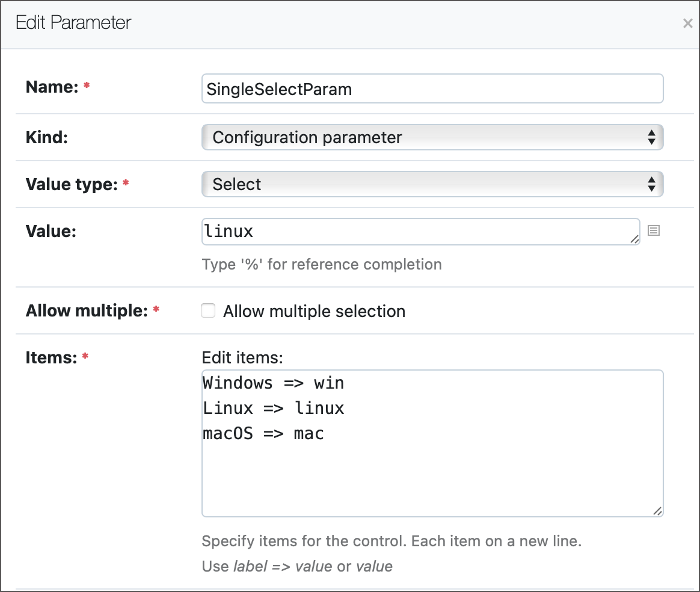The height and width of the screenshot is (592, 700).
Task: Enable the Allow multiple selection checkbox
Action: coord(207,310)
